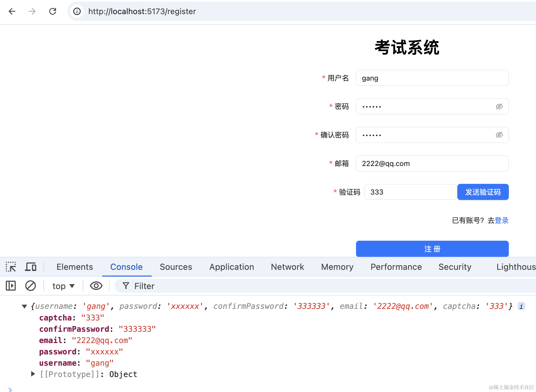This screenshot has width=536, height=392.
Task: Open the top JavaScript context dropdown
Action: coord(63,286)
